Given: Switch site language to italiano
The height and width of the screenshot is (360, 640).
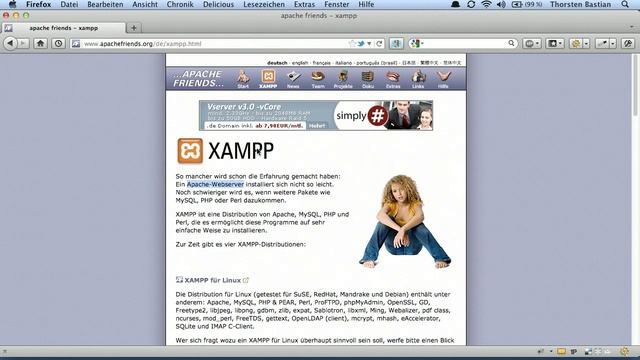Looking at the screenshot, I should [x=343, y=63].
